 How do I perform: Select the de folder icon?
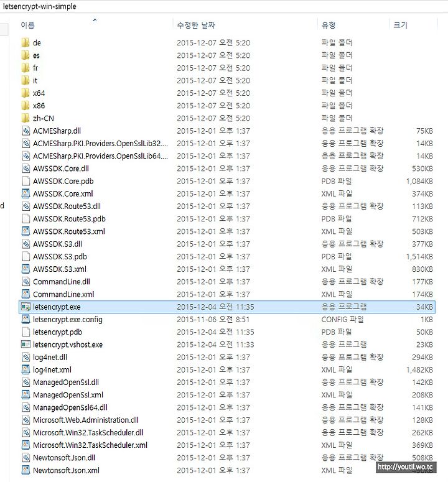click(x=26, y=43)
